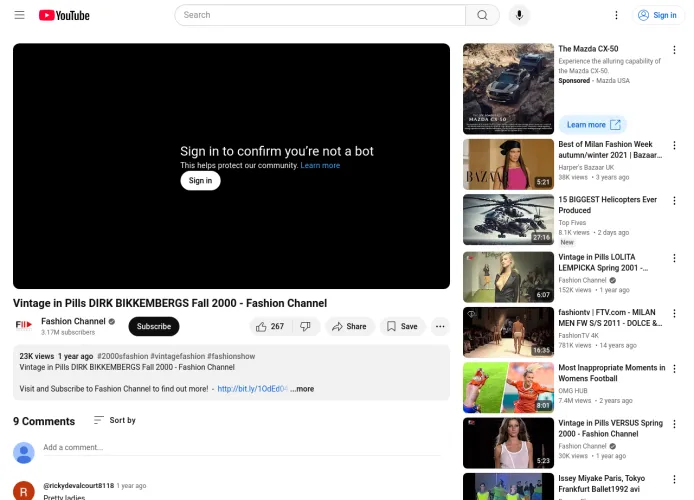
Task: Open Fashion Channel name below video title
Action: click(73, 321)
